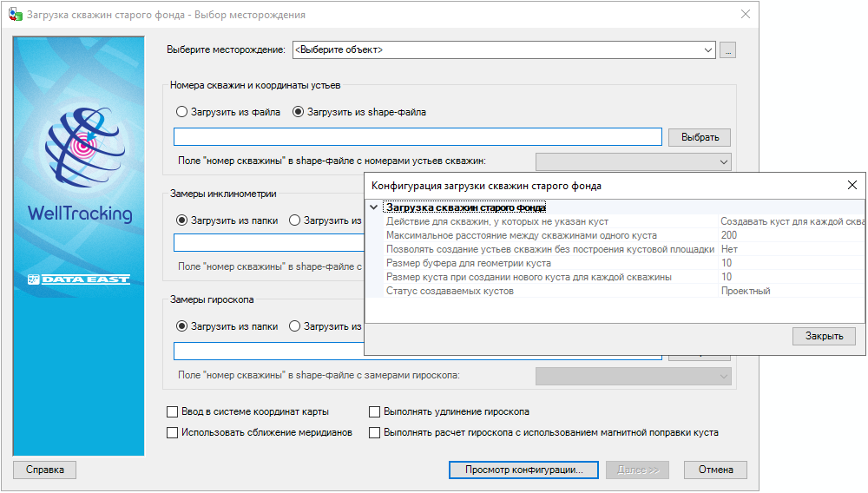This screenshot has width=868, height=493.
Task: Toggle 'Использовать сближение меридианов' checkbox
Action: pos(172,432)
